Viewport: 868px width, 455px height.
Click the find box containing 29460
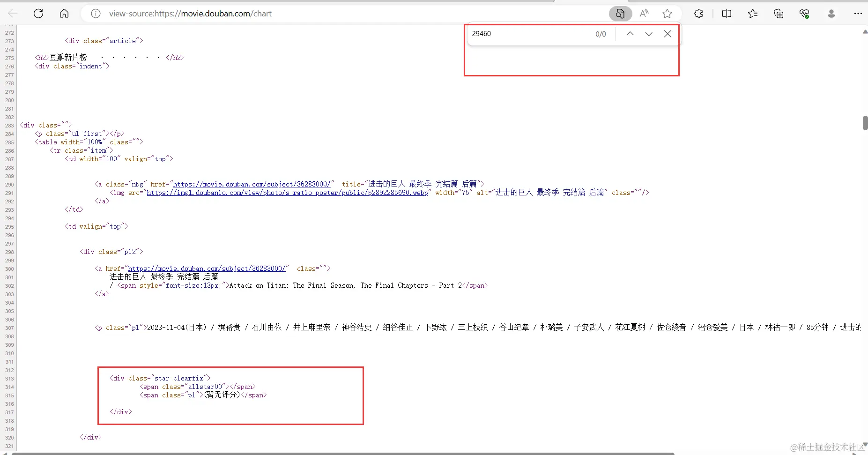tap(529, 34)
